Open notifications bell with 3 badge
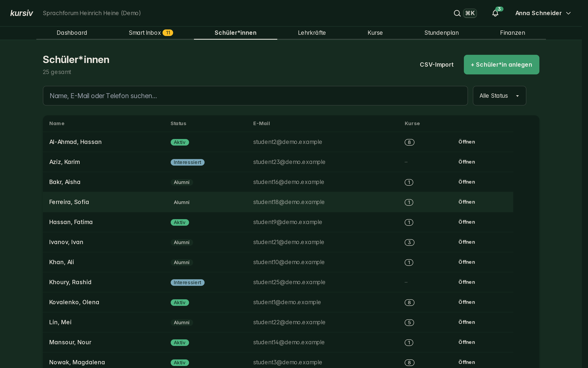Viewport: 588px width, 368px height. [495, 13]
